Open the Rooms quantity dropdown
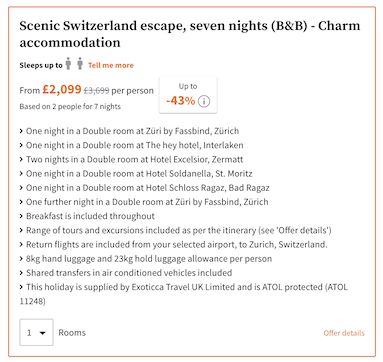The width and height of the screenshot is (383, 362). [36, 332]
